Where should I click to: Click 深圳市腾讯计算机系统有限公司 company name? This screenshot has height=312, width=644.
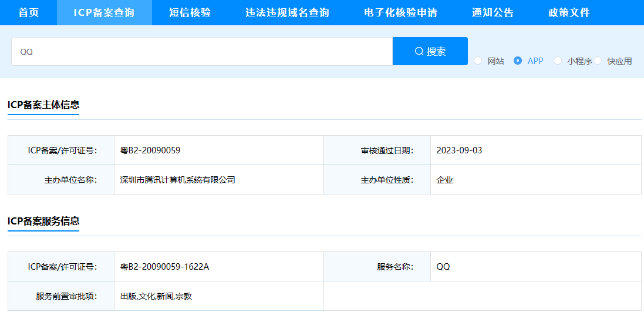click(177, 180)
